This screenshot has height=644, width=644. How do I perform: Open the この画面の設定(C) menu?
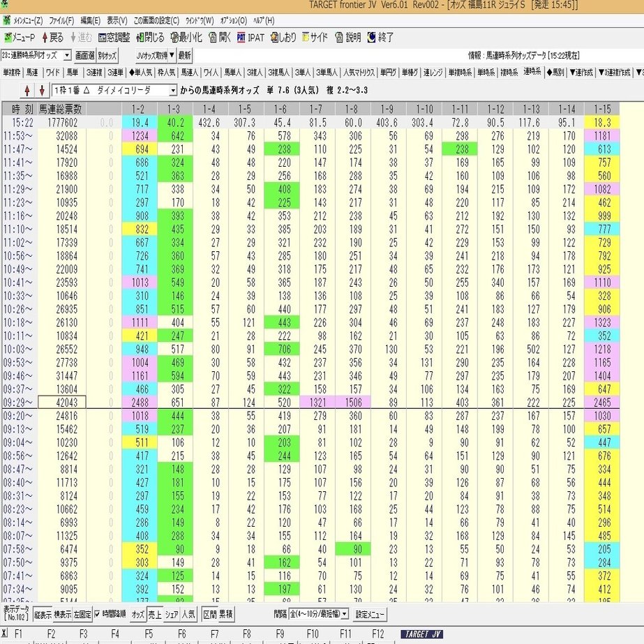tap(156, 20)
